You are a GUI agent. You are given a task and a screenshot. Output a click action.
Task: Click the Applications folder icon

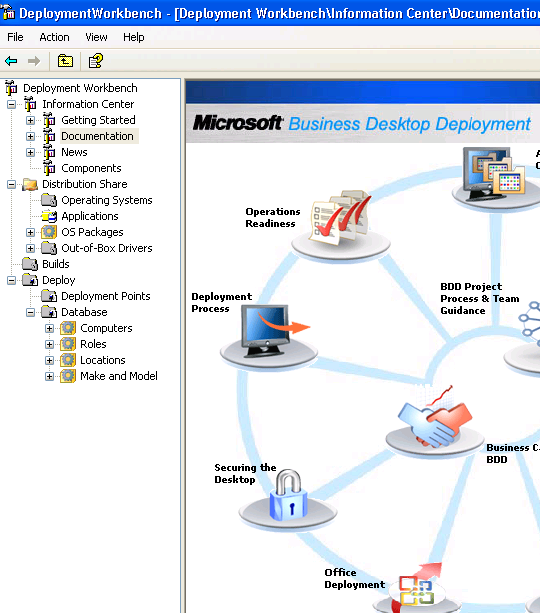pos(49,216)
